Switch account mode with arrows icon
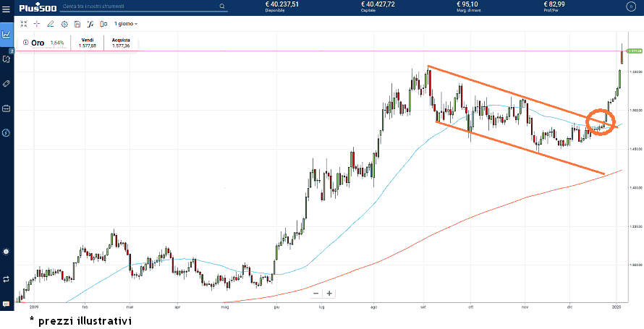Viewport: 644px width, 329px height. (x=7, y=278)
